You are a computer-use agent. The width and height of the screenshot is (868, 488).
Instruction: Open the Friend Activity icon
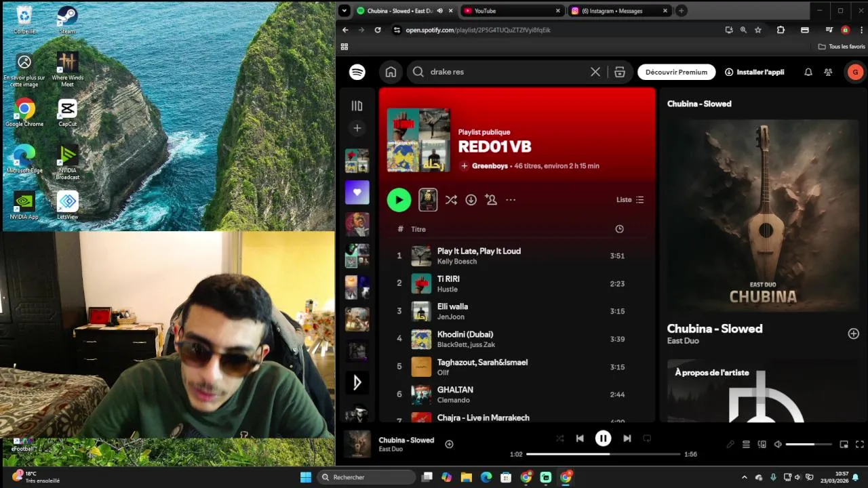[828, 72]
